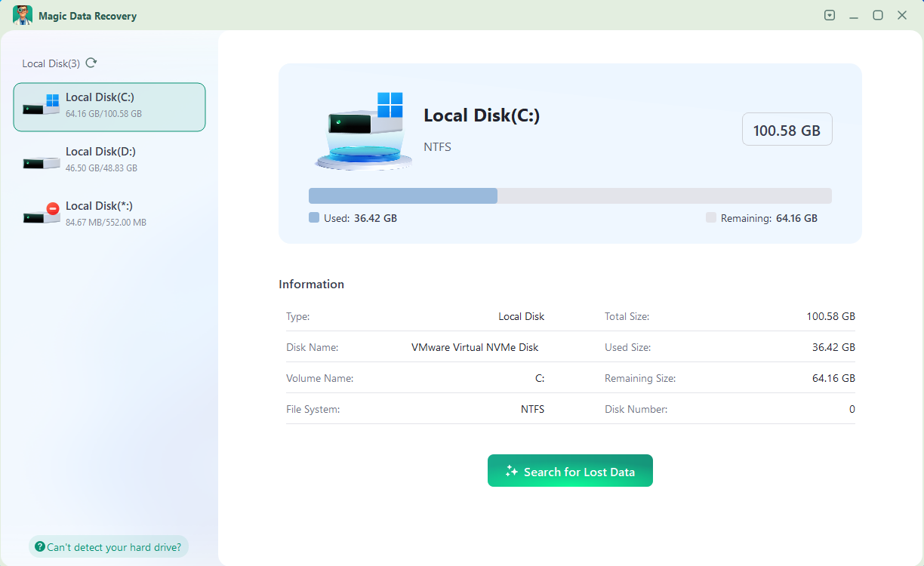924x566 pixels.
Task: Start scan with Search for Lost Data
Action: point(570,471)
